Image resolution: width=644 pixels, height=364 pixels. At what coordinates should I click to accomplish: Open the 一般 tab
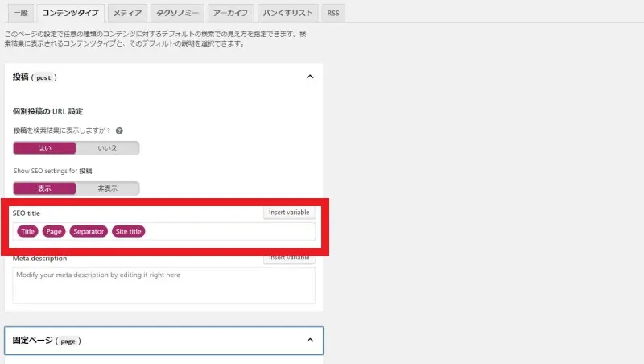19,14
